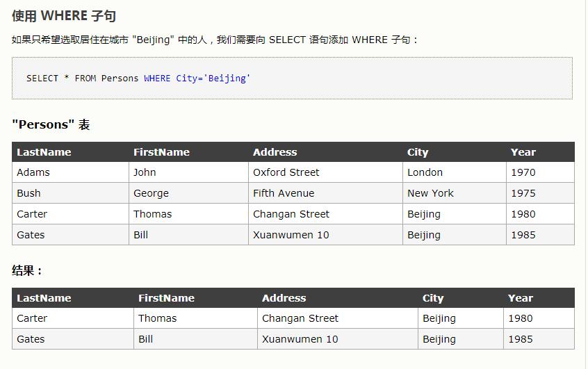Click the City header in the result table

[433, 298]
